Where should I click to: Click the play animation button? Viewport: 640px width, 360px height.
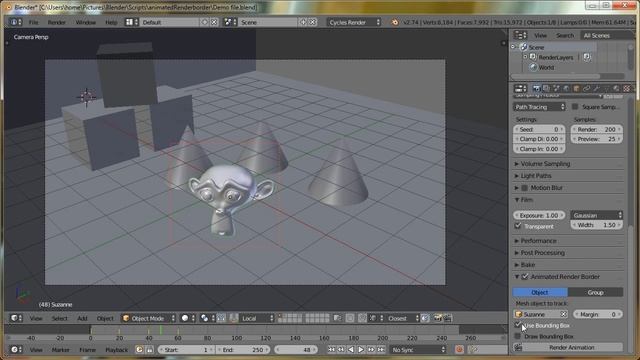point(361,349)
